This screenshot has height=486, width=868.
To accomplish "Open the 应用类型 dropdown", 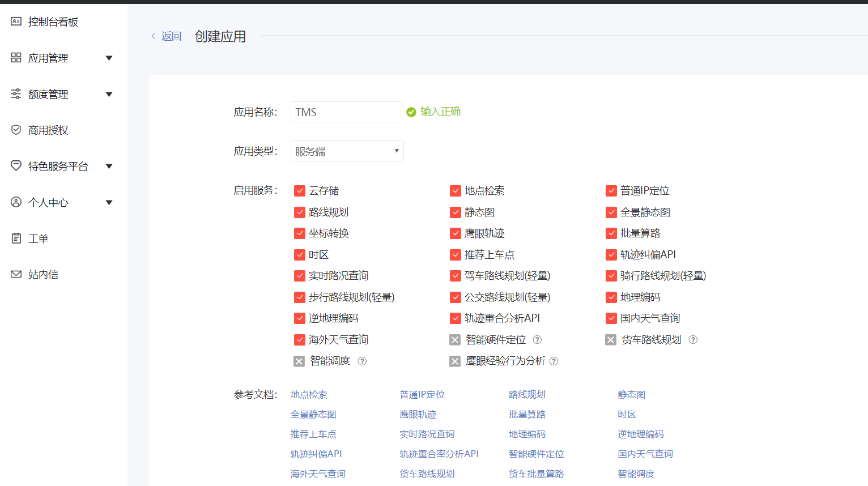I will tap(347, 151).
